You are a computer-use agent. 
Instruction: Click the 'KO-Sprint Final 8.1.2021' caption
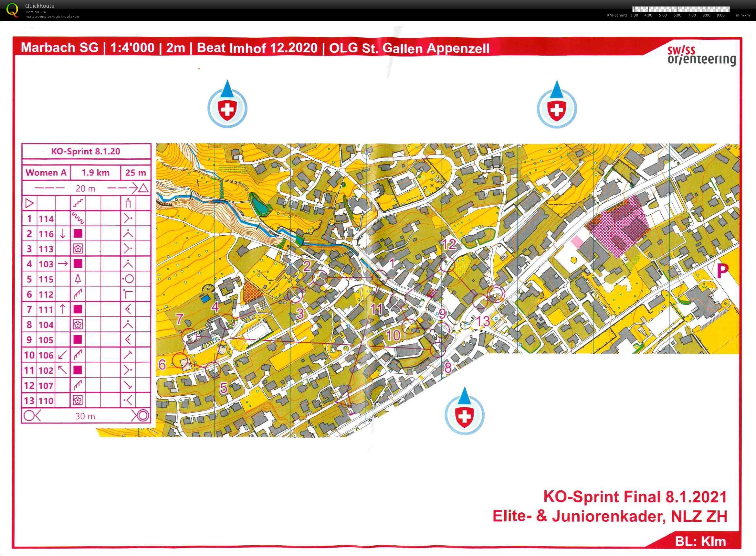click(x=635, y=497)
